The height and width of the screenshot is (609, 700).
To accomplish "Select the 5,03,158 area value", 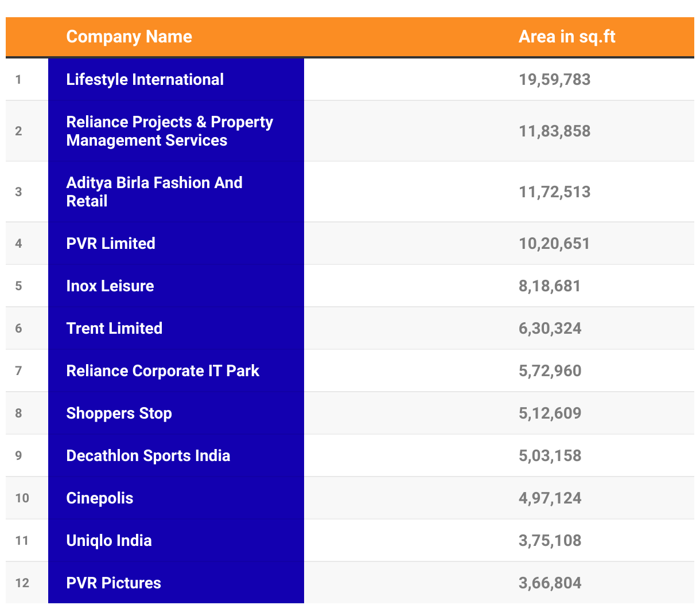I will pyautogui.click(x=550, y=456).
